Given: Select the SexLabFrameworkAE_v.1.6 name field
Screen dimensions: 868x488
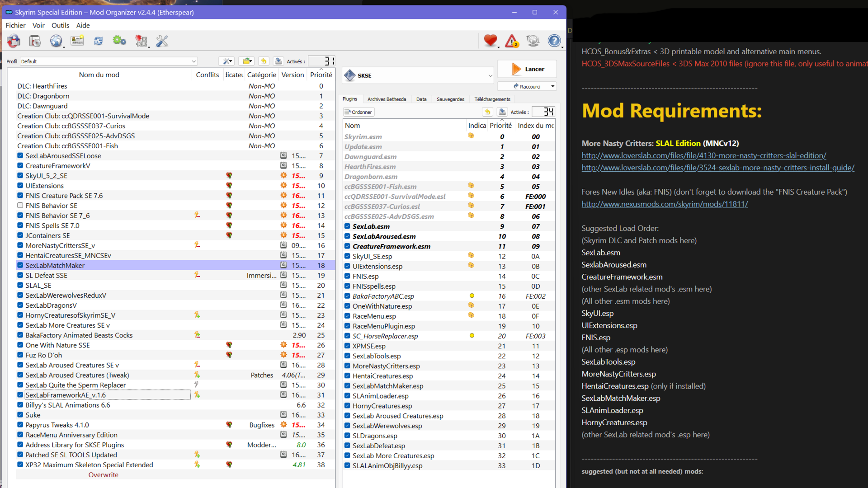Looking at the screenshot, I should [108, 395].
